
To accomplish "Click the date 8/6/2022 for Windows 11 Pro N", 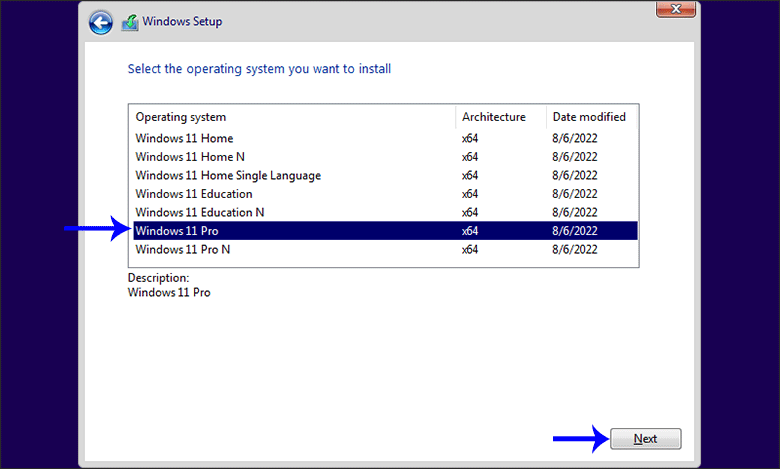I will pos(575,249).
